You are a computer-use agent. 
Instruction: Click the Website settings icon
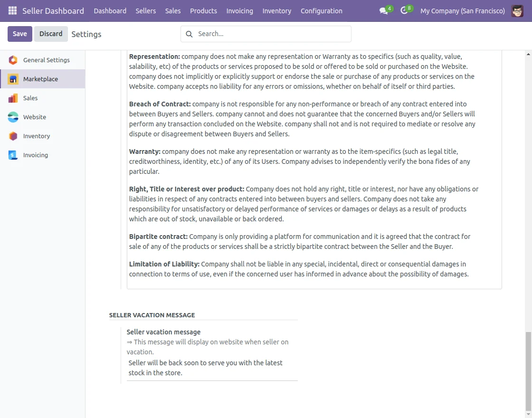click(13, 117)
